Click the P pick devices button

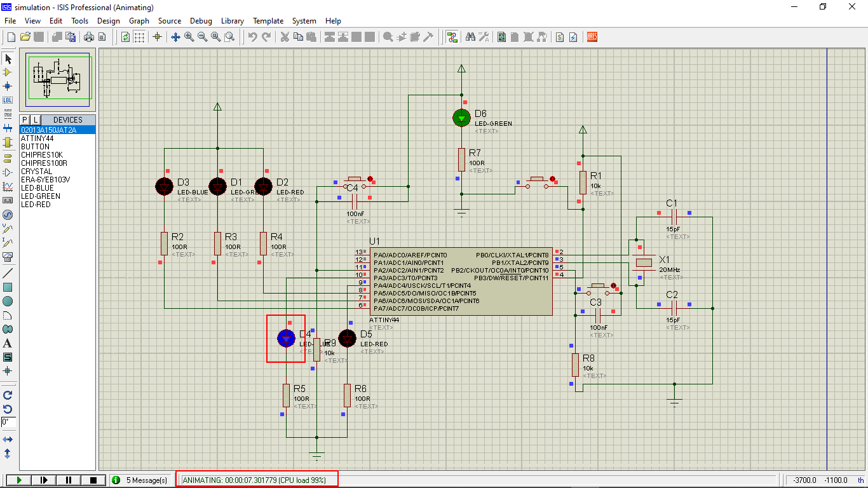pyautogui.click(x=25, y=120)
